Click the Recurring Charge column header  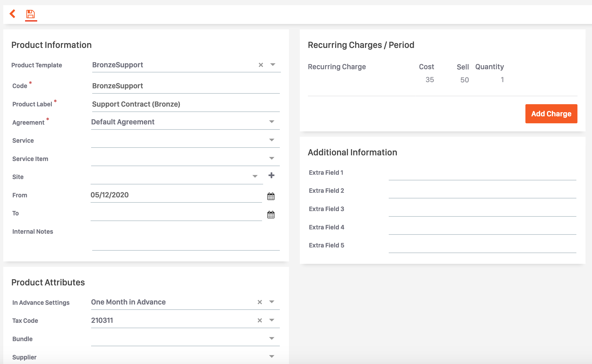pos(337,67)
